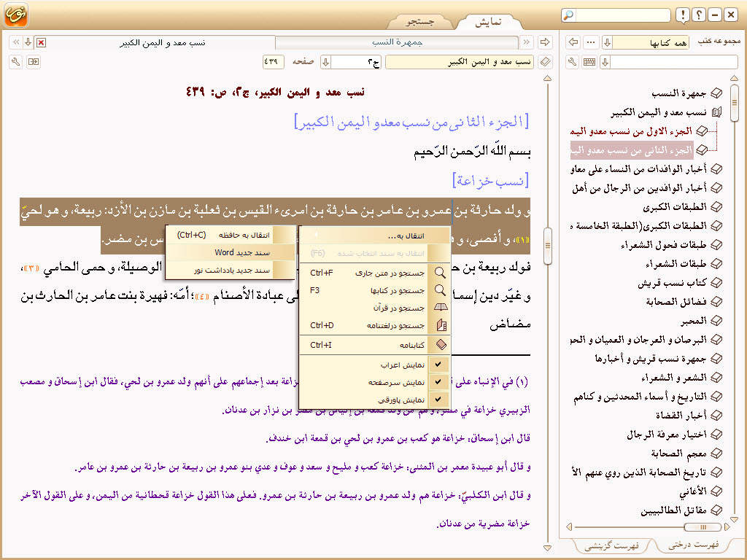Select طبقات فحول الشعراء in book list
747x560 pixels.
pos(664,245)
